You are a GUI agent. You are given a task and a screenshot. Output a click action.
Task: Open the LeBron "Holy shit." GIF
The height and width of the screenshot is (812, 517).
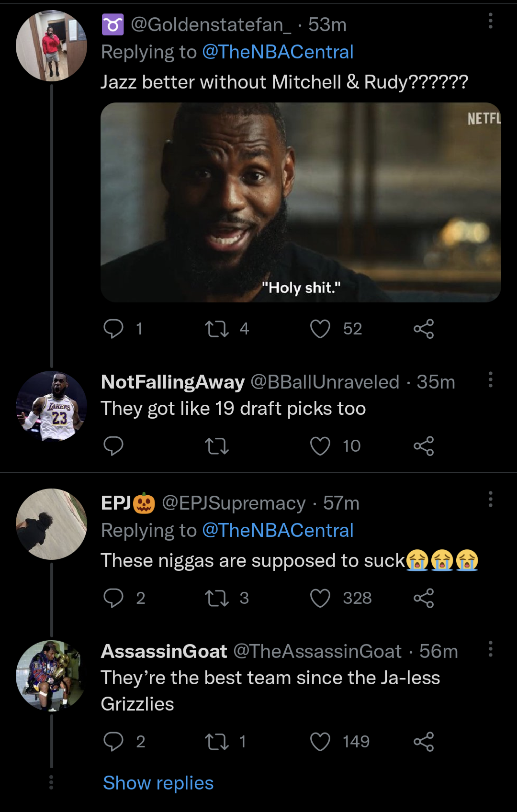tap(301, 202)
